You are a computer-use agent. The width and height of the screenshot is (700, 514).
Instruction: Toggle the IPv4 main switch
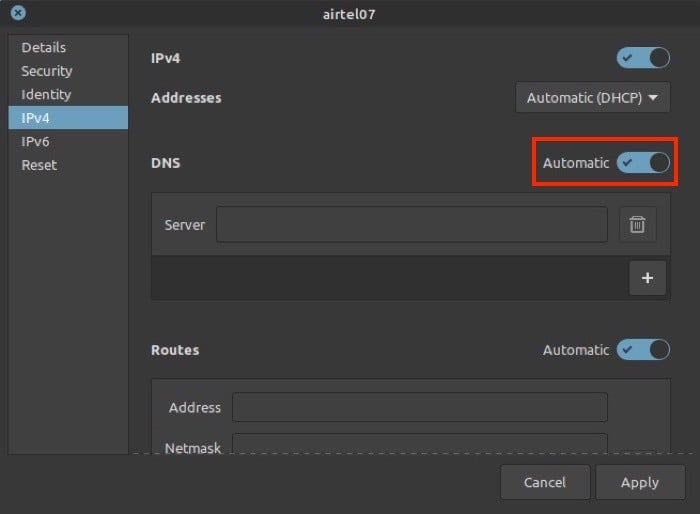pyautogui.click(x=643, y=58)
